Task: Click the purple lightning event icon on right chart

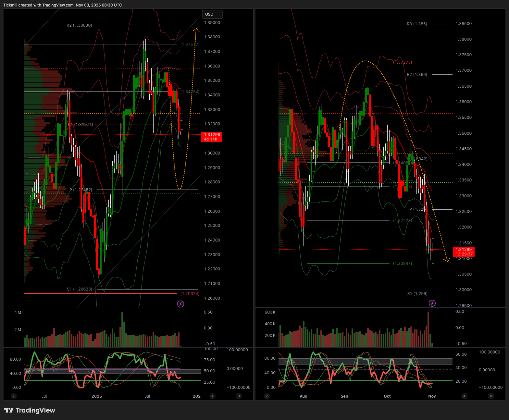Action: (x=432, y=303)
